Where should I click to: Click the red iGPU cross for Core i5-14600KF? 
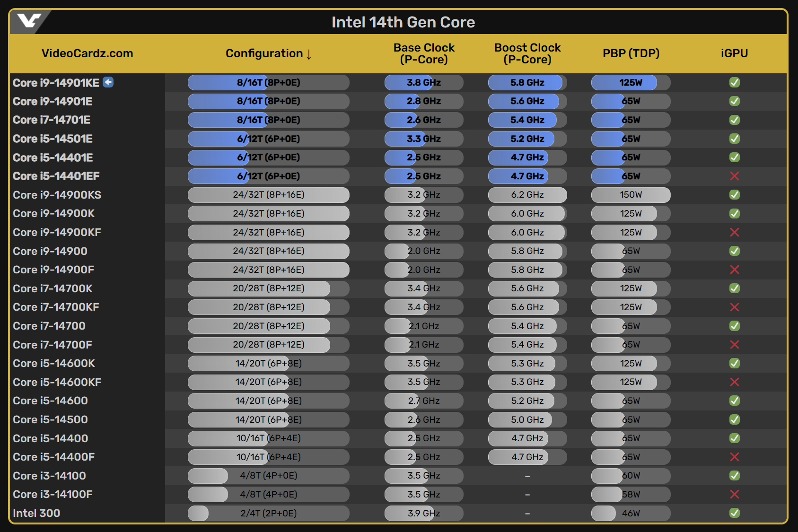(x=735, y=382)
